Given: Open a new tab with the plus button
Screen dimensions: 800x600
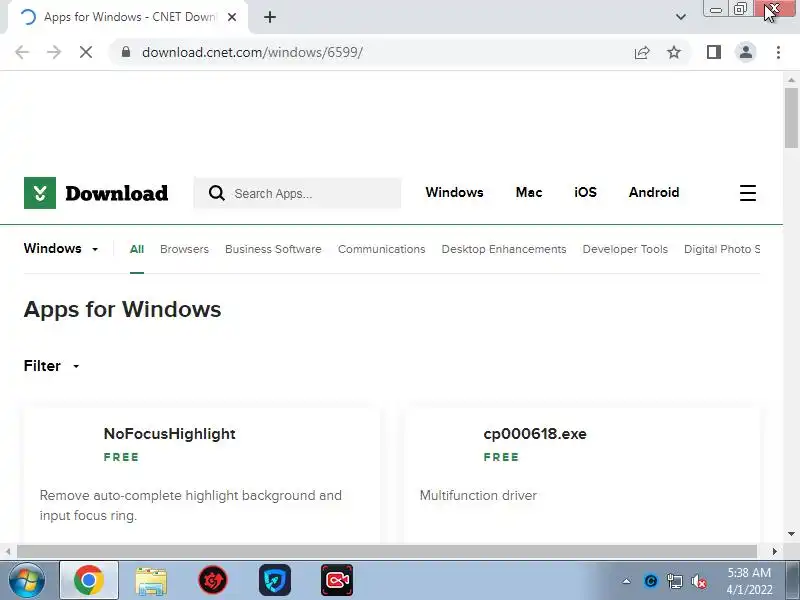Looking at the screenshot, I should 270,17.
